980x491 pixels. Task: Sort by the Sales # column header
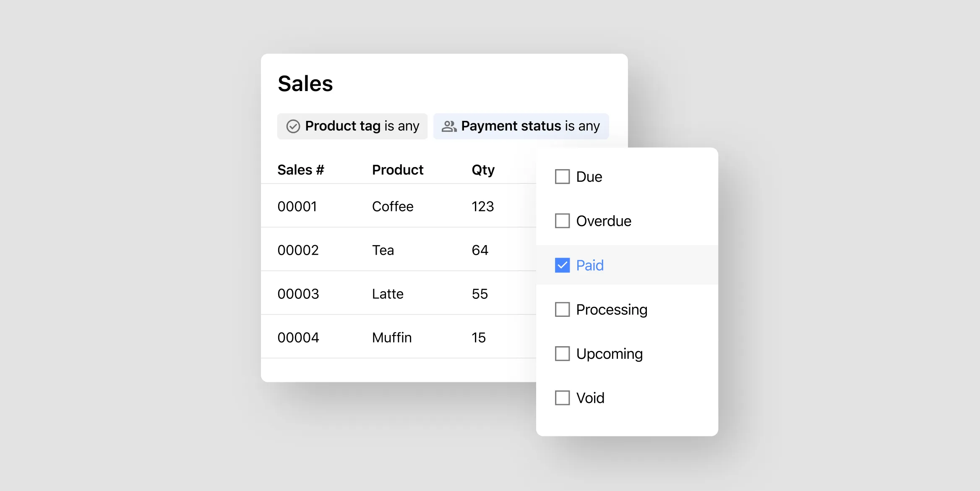point(300,170)
